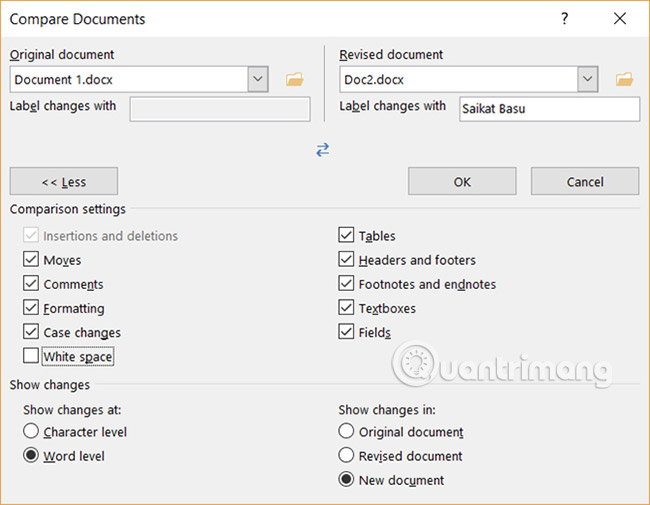
Task: Toggle the Case changes checkbox
Action: 32,332
